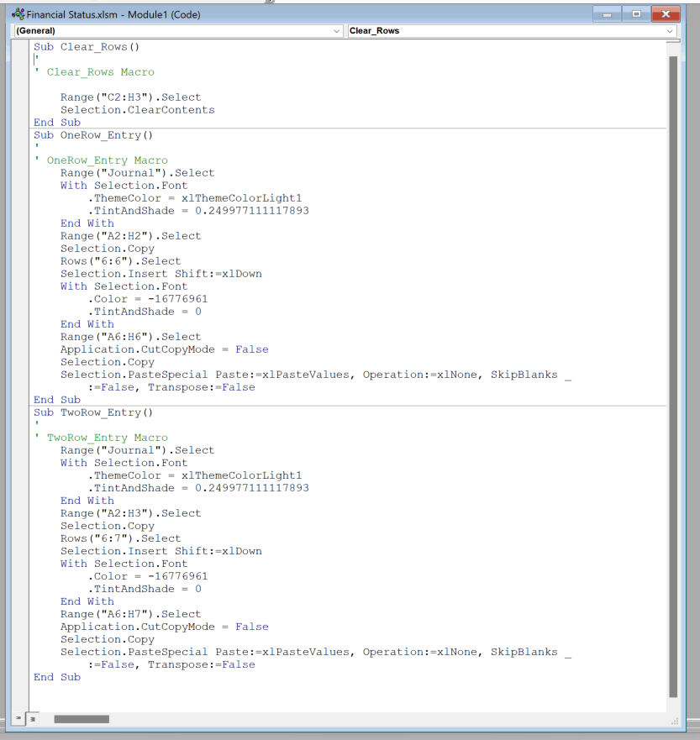Image resolution: width=700 pixels, height=740 pixels.
Task: Switch to Full Module View button
Action: tap(33, 719)
